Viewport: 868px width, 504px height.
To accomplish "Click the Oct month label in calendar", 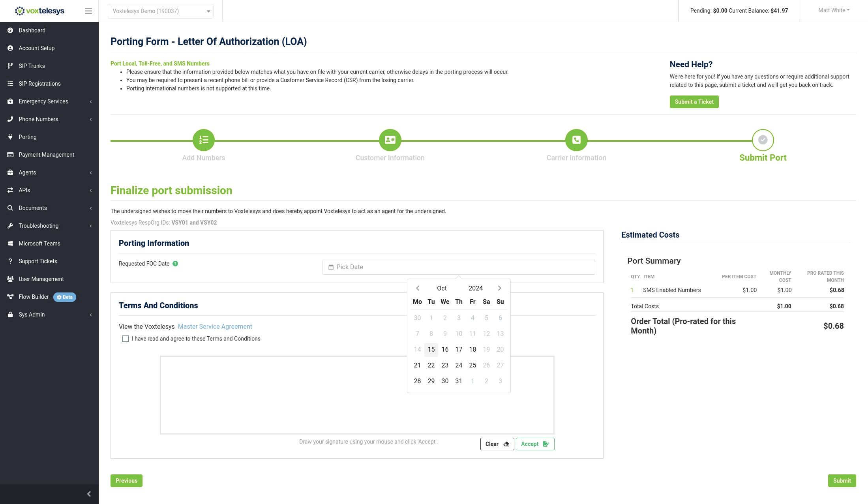I will tap(442, 289).
